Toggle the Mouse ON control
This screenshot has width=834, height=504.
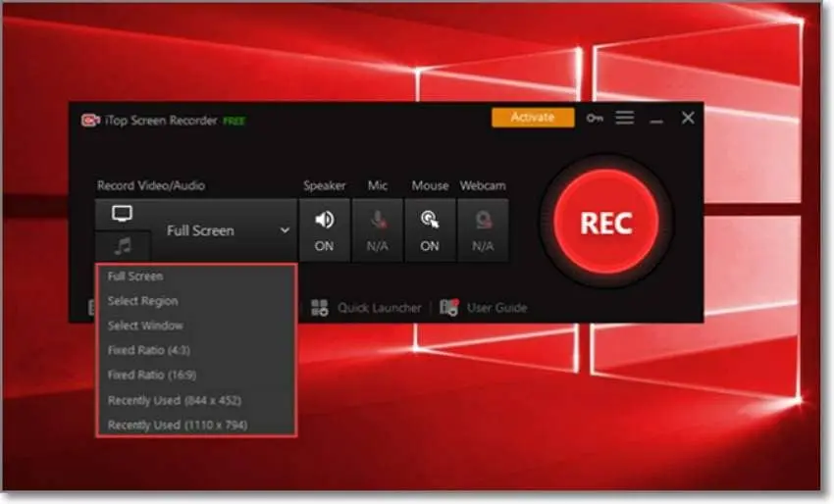point(430,230)
